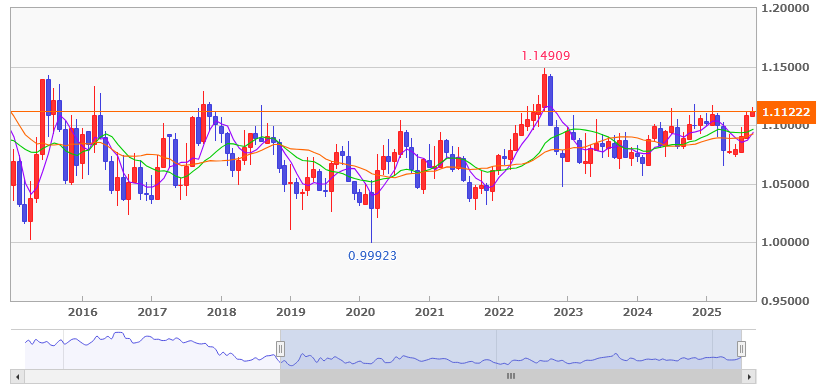Click the 2021 x-axis year label

[x=429, y=313]
